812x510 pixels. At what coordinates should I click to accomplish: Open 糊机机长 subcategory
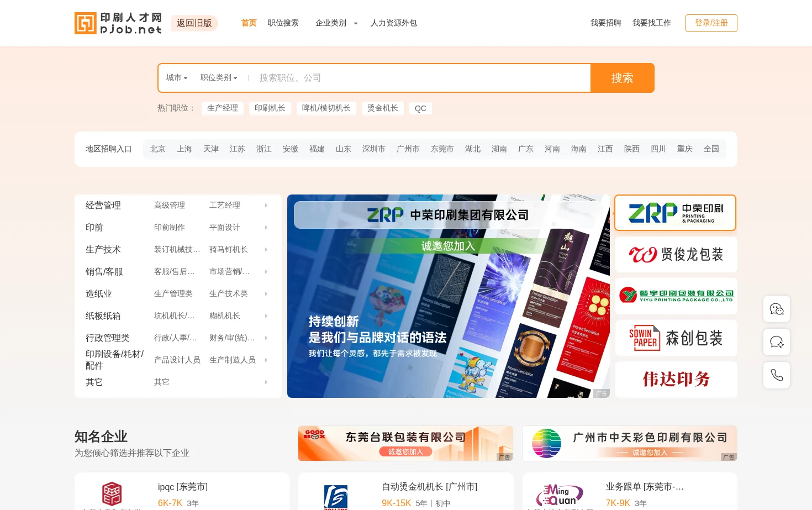pos(225,316)
